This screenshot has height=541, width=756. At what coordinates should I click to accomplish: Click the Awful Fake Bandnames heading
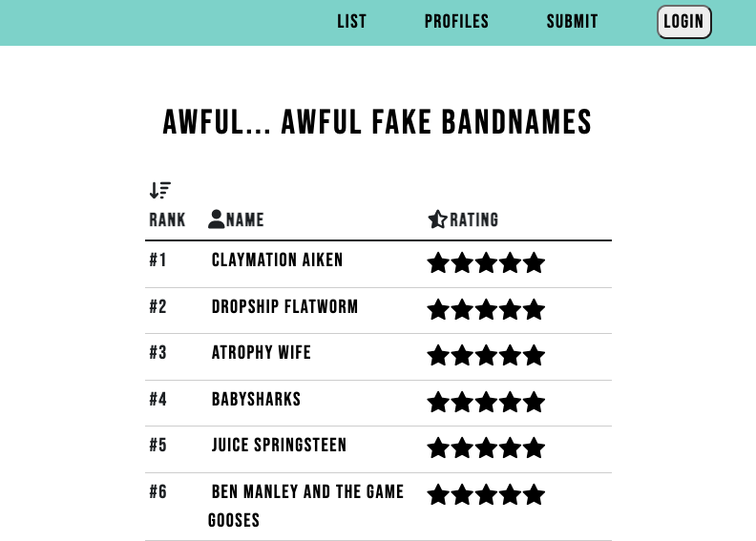click(x=377, y=122)
